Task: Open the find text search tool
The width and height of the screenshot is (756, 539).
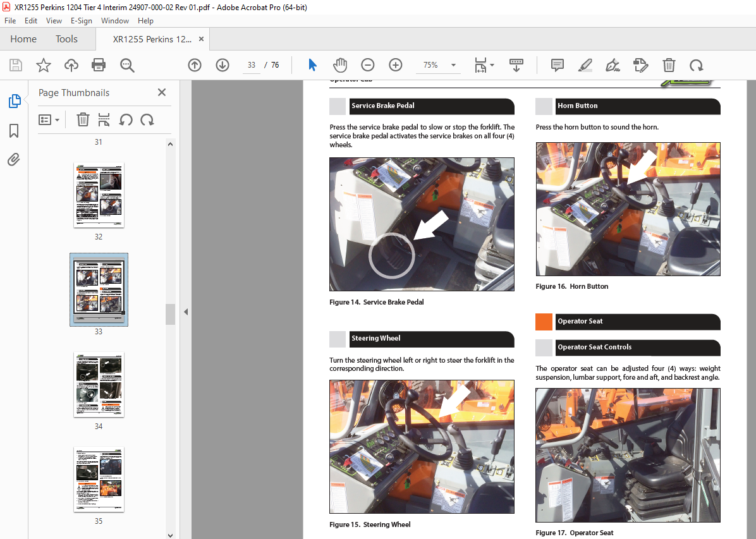Action: coord(127,65)
